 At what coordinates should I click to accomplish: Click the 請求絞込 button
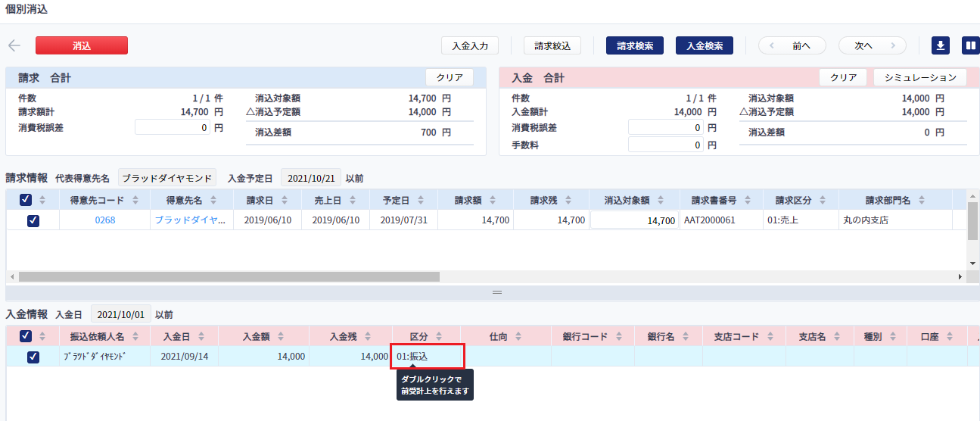pos(552,45)
